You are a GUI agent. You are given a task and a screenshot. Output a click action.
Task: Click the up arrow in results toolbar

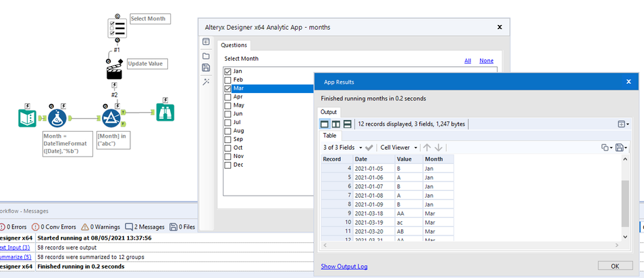(x=427, y=147)
